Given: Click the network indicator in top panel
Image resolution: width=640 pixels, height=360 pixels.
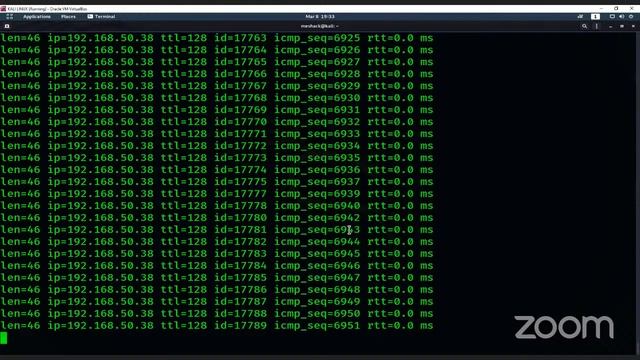Looking at the screenshot, I should pos(580,17).
